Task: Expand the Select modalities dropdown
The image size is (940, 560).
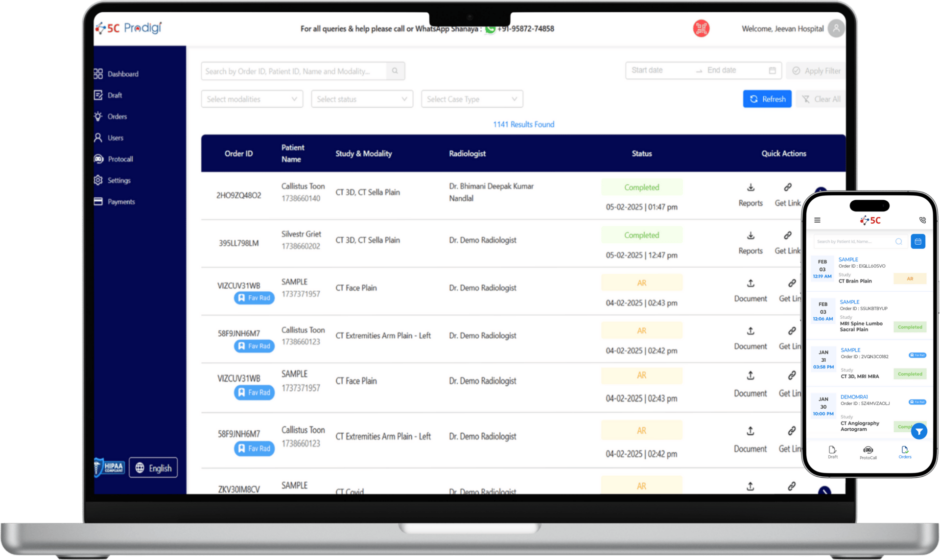Action: click(252, 99)
